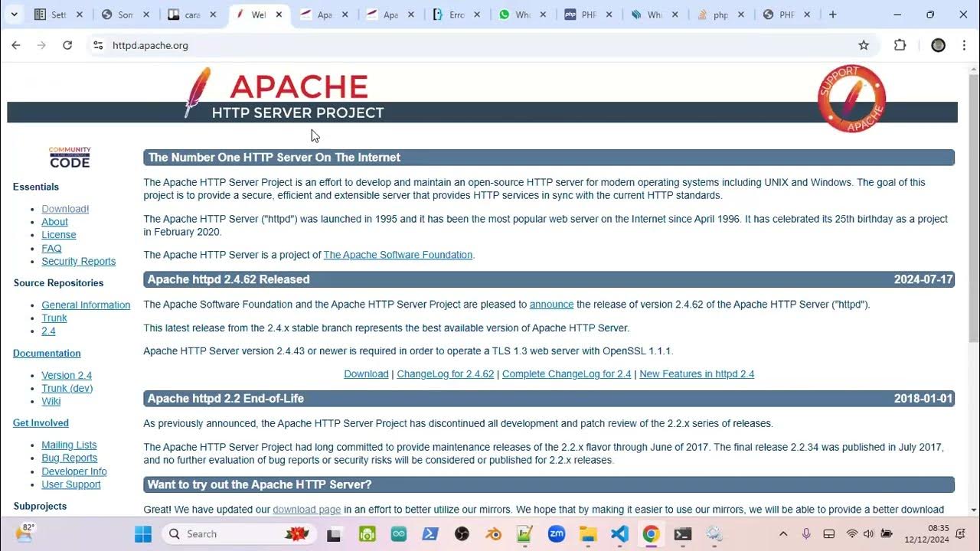Click the microphone tray icon
Image resolution: width=980 pixels, height=551 pixels.
pyautogui.click(x=806, y=534)
